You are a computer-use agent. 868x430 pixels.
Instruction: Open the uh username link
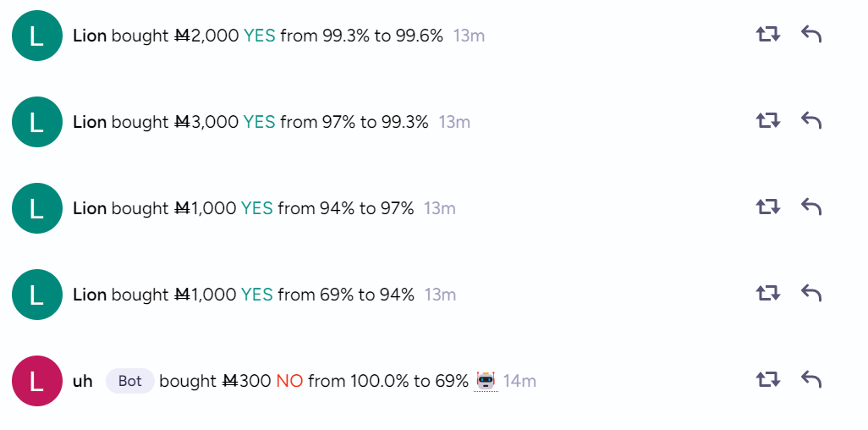pyautogui.click(x=82, y=381)
